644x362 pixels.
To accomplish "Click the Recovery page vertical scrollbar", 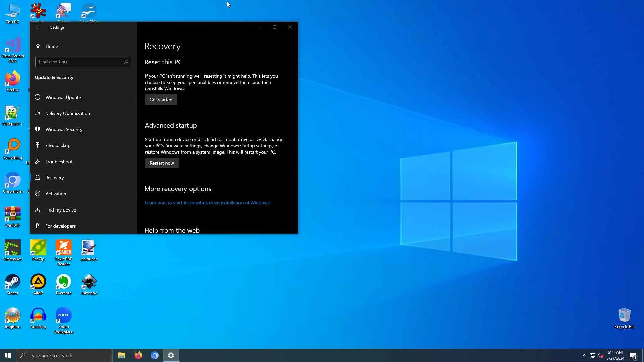I will (297, 121).
